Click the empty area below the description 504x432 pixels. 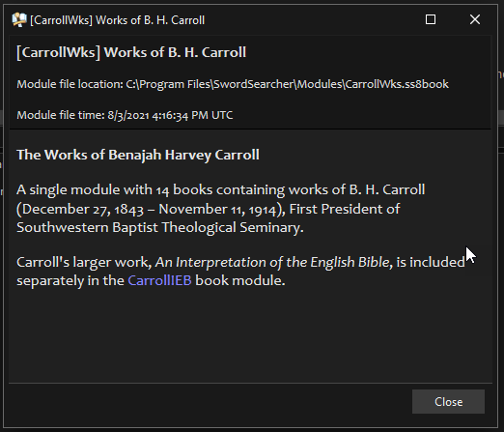[250, 335]
